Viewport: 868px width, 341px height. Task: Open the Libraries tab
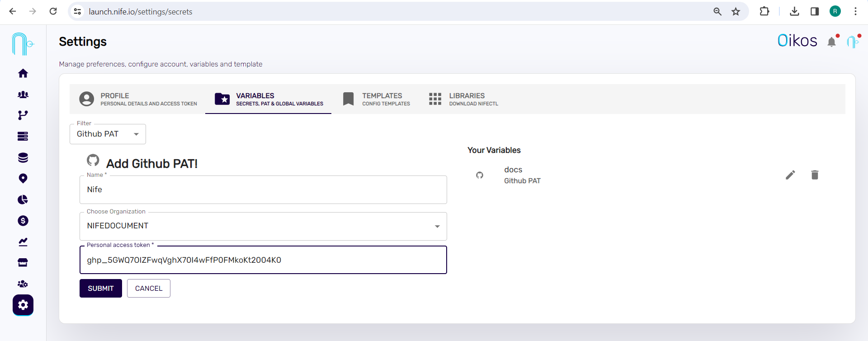[463, 99]
